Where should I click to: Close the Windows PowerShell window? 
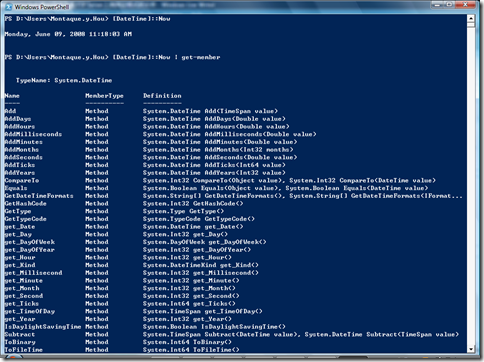pos(466,5)
